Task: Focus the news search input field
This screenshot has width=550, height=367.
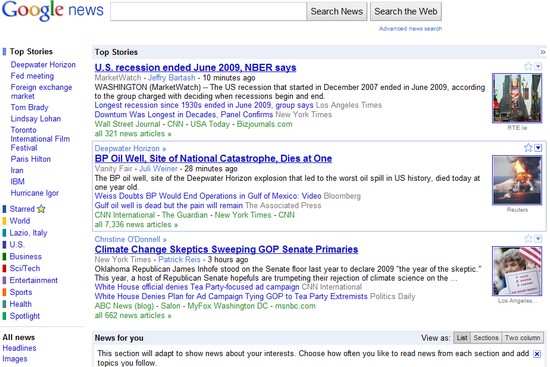Action: 208,12
